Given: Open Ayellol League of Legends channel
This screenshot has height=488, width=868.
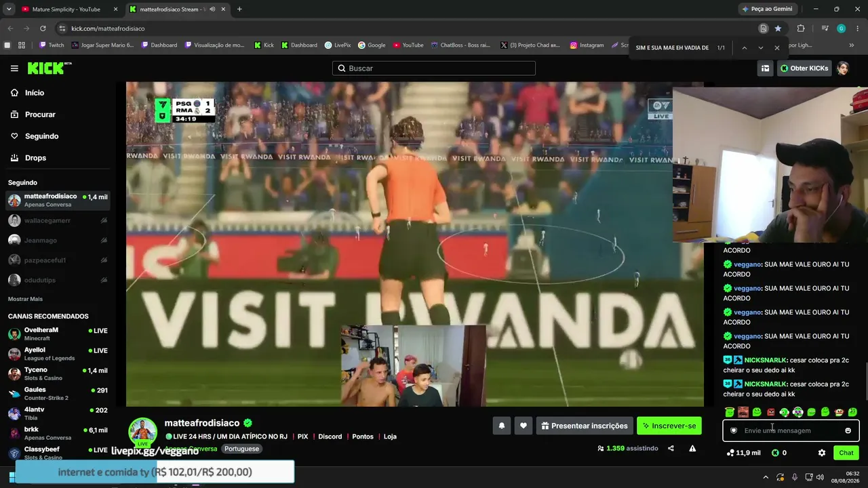Looking at the screenshot, I should point(58,354).
